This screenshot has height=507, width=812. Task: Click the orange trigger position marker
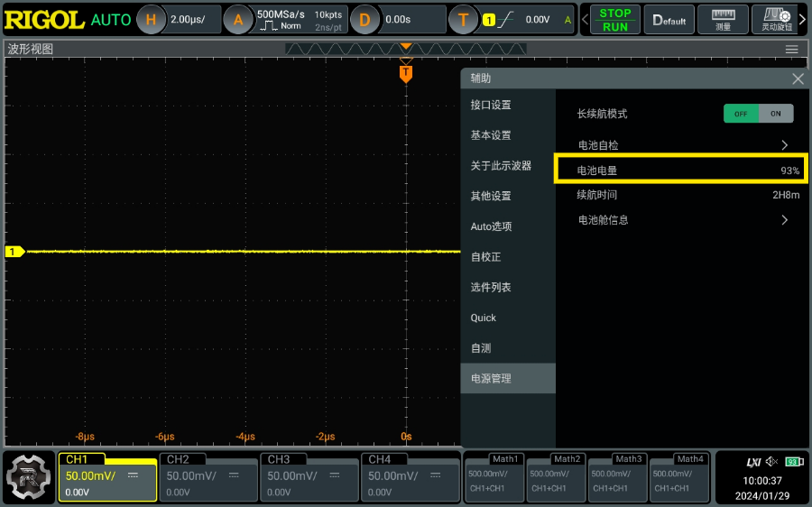[406, 72]
